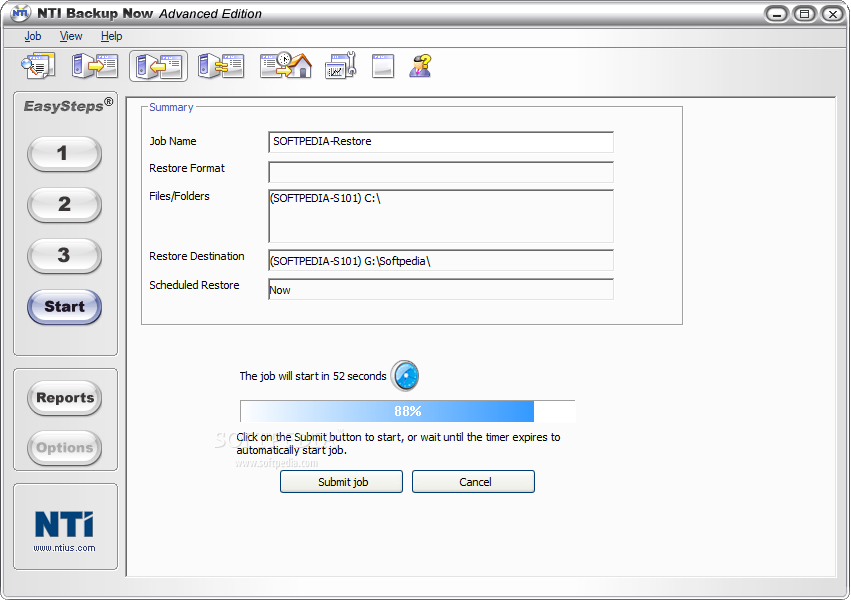The height and width of the screenshot is (601, 851).
Task: Click the Files/Folders list box
Action: (x=441, y=216)
